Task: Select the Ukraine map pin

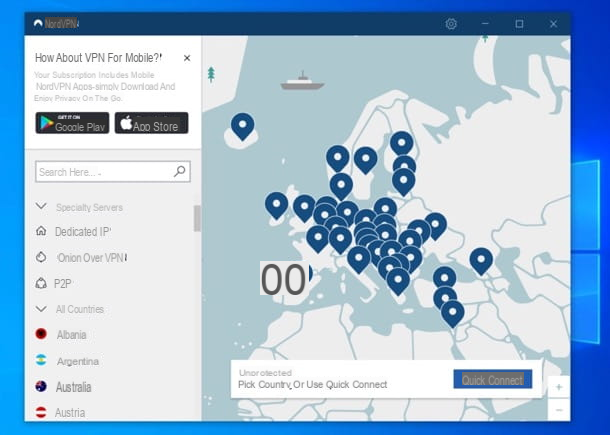Action: (x=436, y=226)
